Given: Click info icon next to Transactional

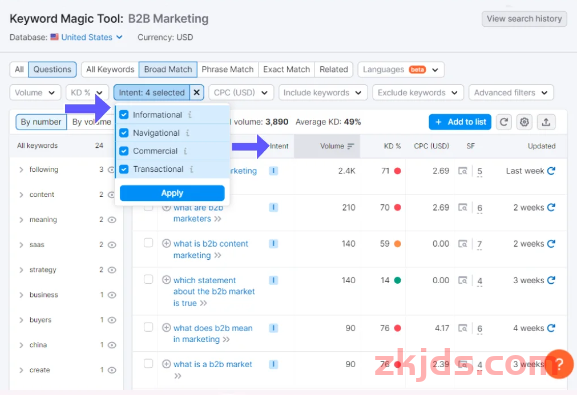Looking at the screenshot, I should [191, 169].
